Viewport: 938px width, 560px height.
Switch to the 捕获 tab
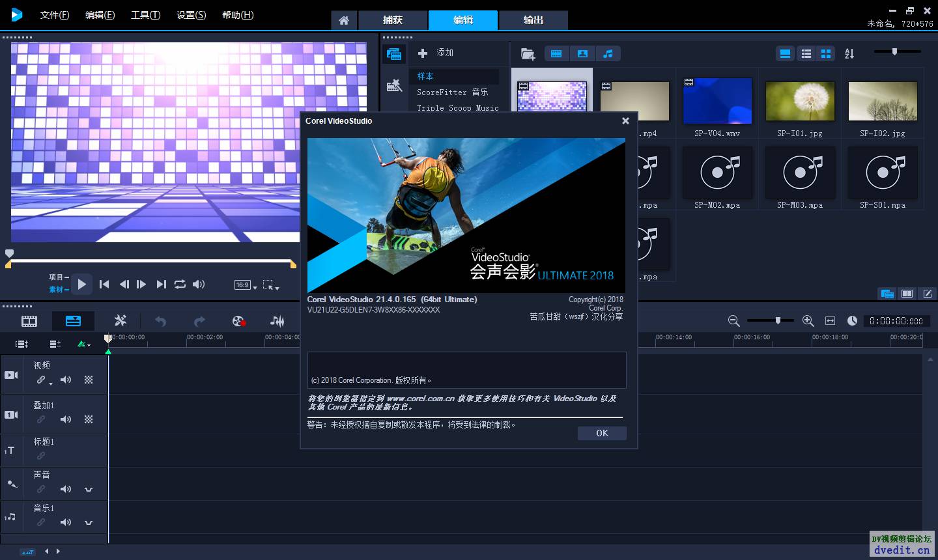click(393, 20)
